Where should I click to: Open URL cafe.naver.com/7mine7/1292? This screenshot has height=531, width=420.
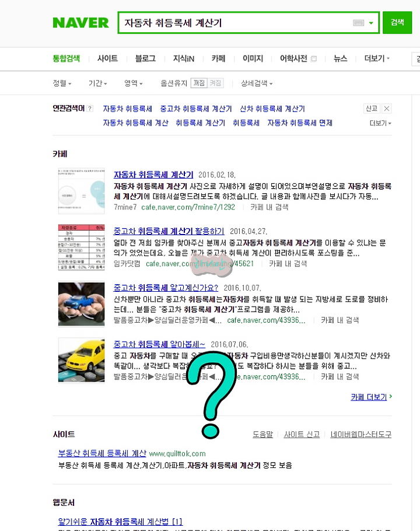pyautogui.click(x=188, y=207)
